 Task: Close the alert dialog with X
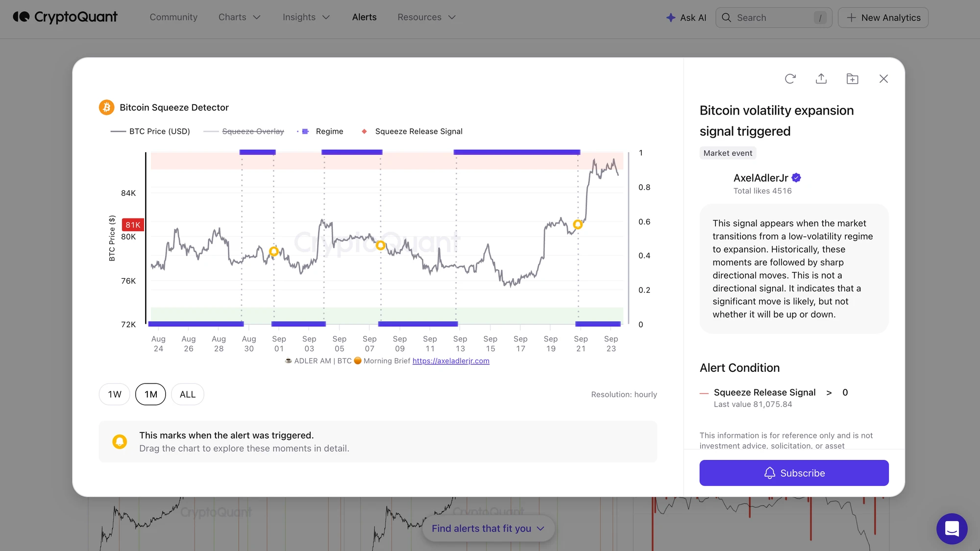pyautogui.click(x=883, y=79)
